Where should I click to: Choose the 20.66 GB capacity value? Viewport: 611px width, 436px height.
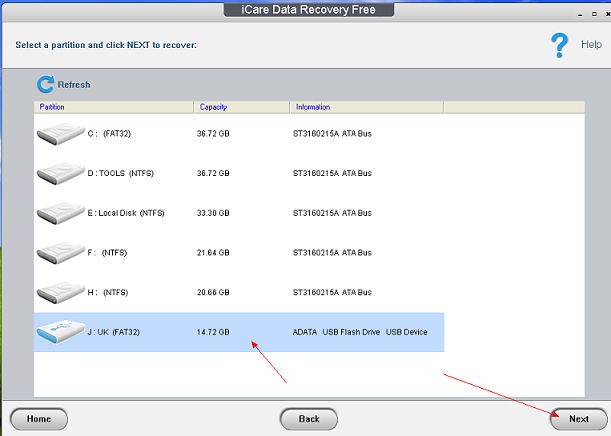tap(215, 293)
